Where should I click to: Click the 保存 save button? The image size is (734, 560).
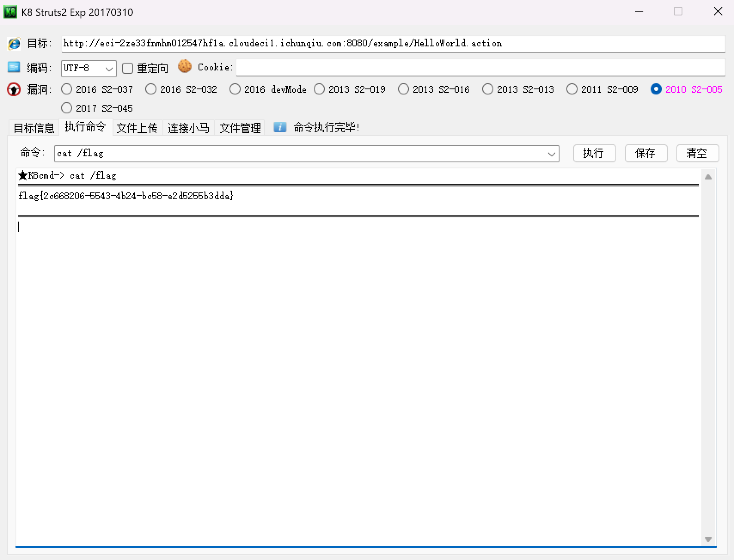[646, 153]
